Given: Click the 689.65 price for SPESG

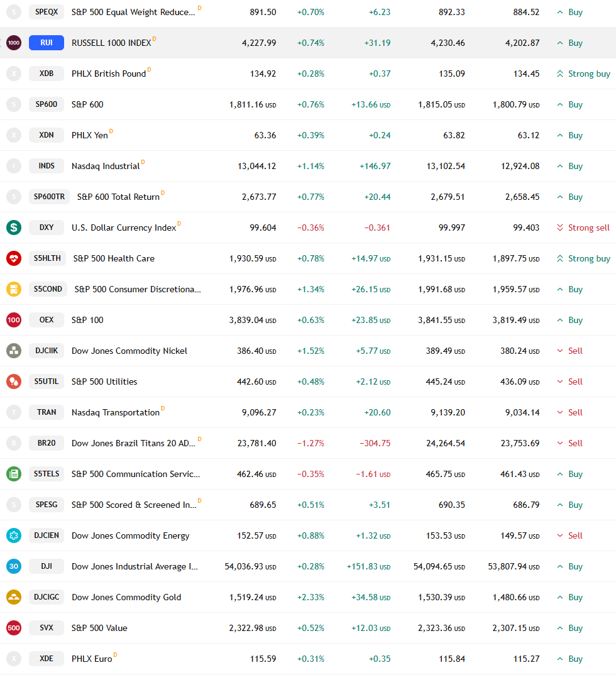Looking at the screenshot, I should tap(263, 505).
